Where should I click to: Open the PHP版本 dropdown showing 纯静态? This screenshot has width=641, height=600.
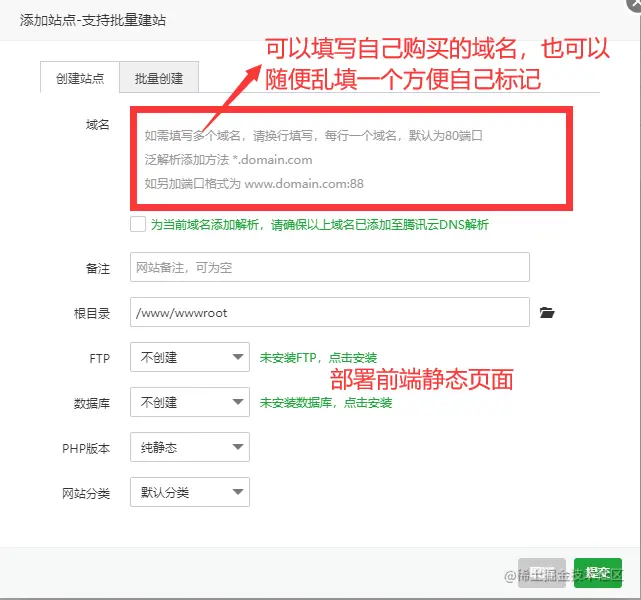pyautogui.click(x=190, y=447)
